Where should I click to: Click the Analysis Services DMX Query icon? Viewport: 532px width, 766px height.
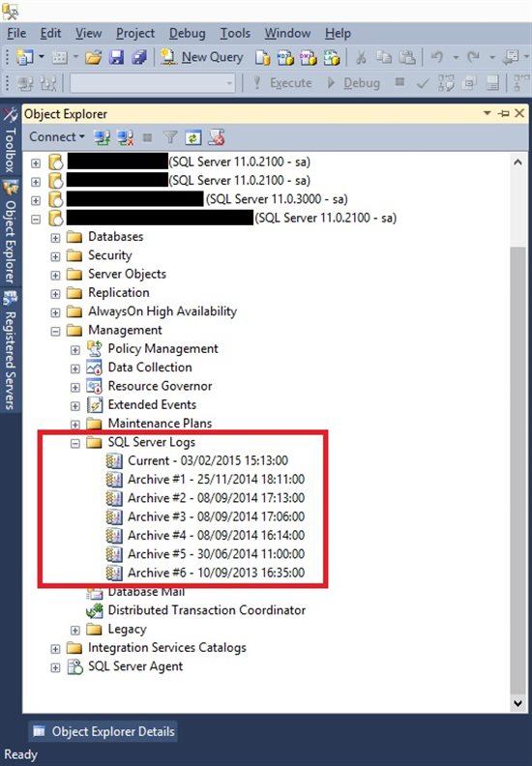309,58
